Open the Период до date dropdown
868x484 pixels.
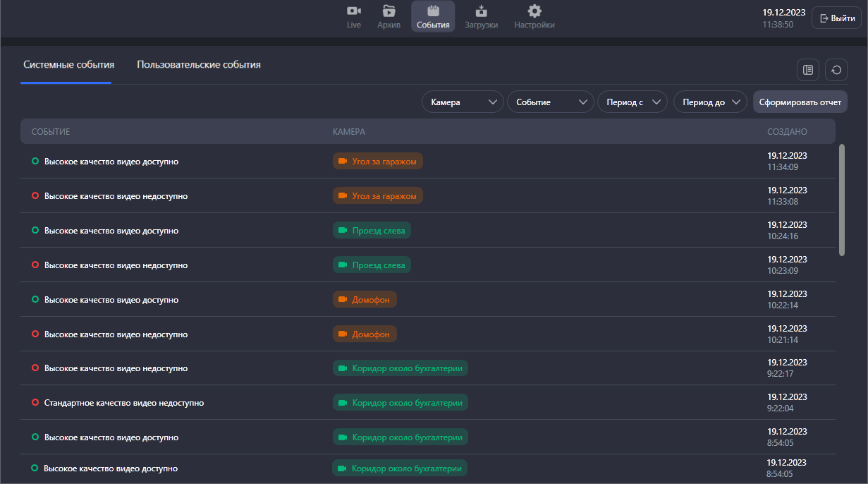[x=710, y=102]
